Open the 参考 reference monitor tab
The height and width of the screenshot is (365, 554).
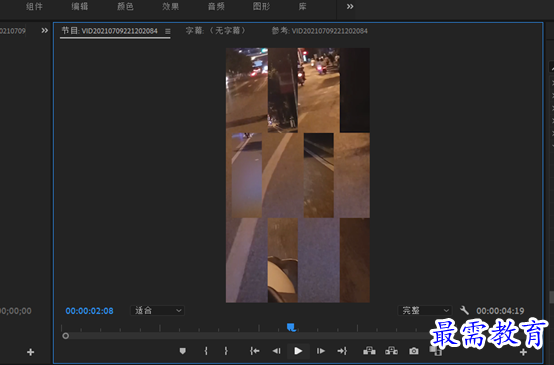coord(319,31)
